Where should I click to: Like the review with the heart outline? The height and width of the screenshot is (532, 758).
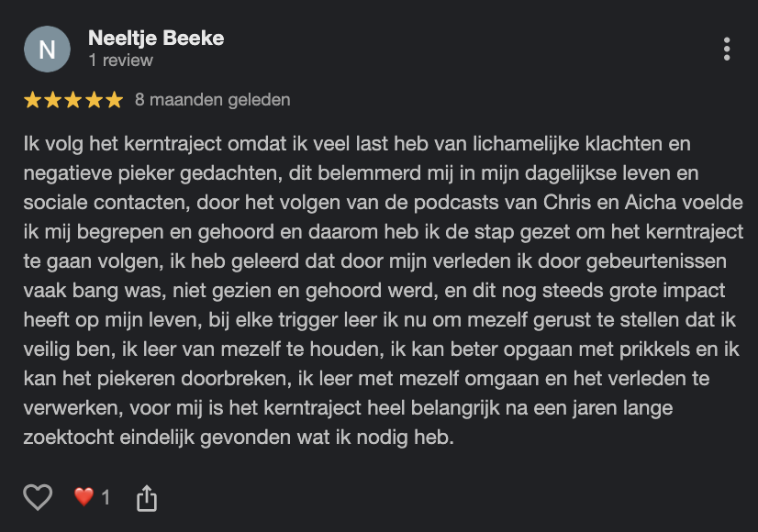coord(38,497)
